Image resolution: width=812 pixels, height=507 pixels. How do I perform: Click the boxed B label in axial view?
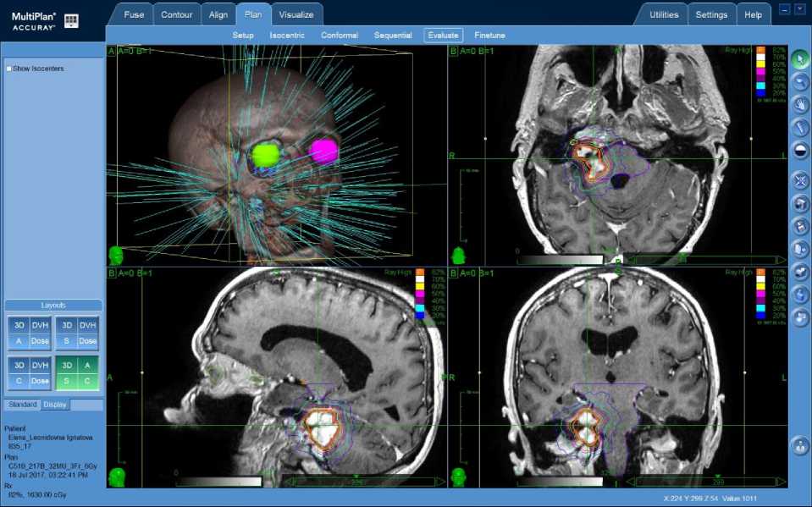pyautogui.click(x=454, y=51)
